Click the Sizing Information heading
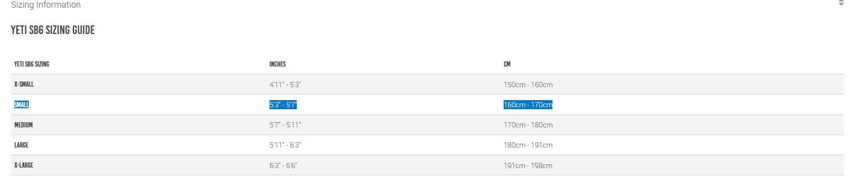Image resolution: width=868 pixels, height=194 pixels. click(46, 5)
